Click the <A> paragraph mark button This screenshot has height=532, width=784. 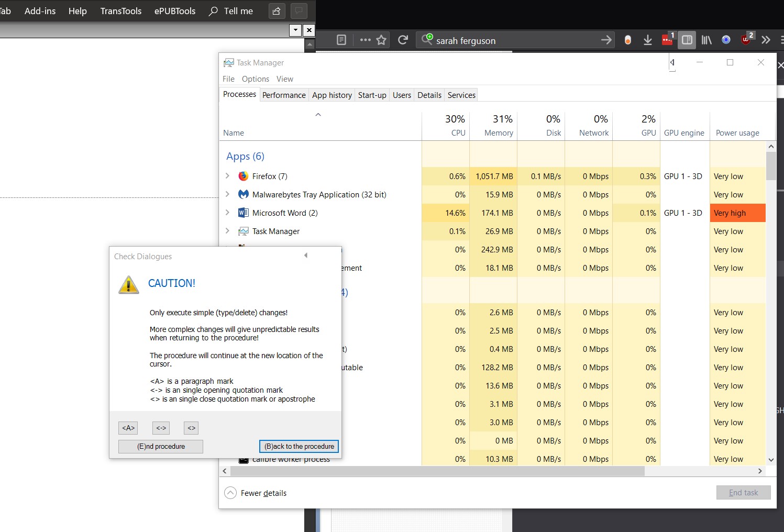tap(128, 428)
